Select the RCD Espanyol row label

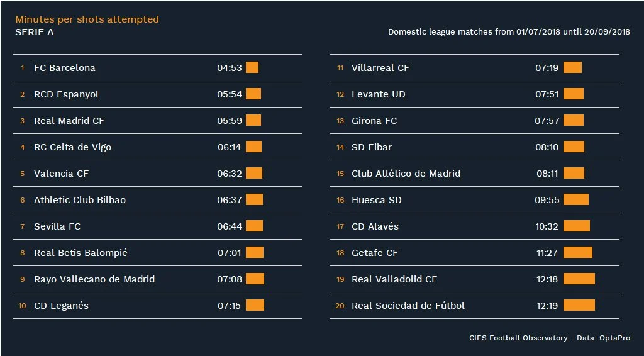click(66, 94)
